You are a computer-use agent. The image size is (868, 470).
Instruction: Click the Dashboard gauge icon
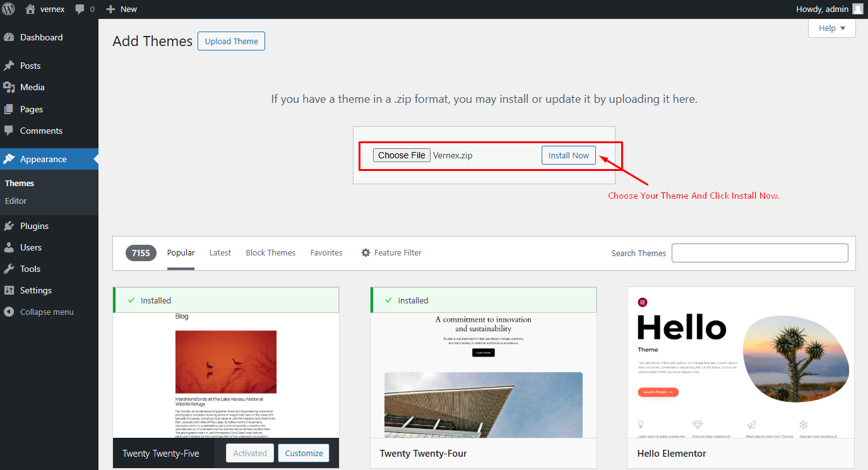(9, 37)
